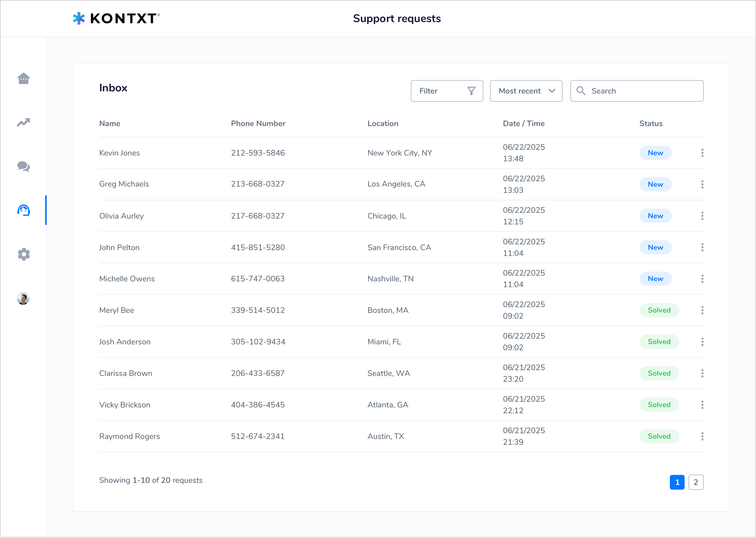Click page 1 pagination button

(x=677, y=482)
